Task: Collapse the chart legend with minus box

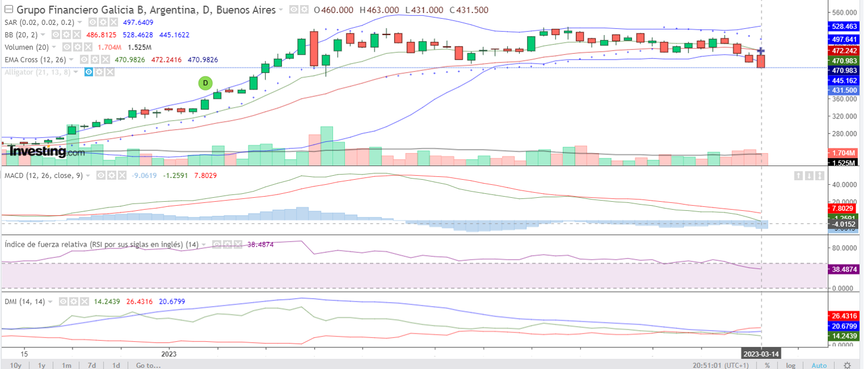Action: point(8,10)
